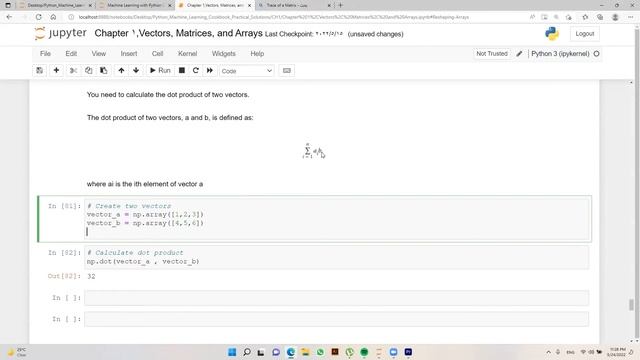Click the text 'where ai is the ith element of vector a'
Image resolution: width=640 pixels, height=360 pixels.
[145, 184]
